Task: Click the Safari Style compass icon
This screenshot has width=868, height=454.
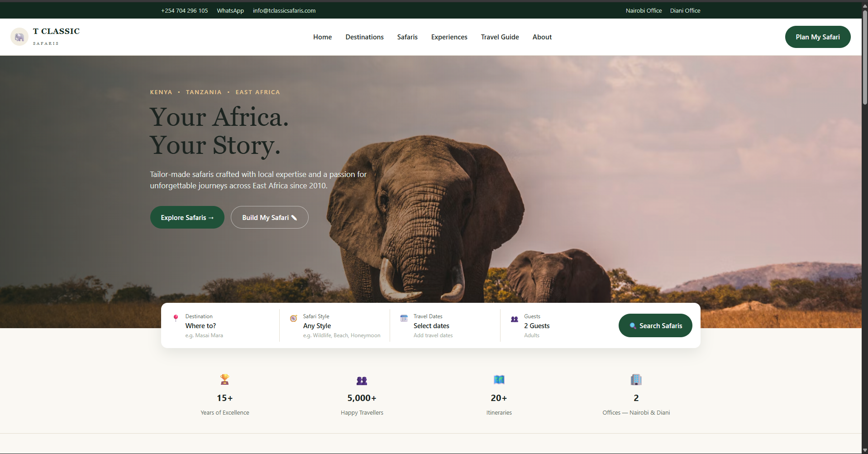Action: click(293, 318)
